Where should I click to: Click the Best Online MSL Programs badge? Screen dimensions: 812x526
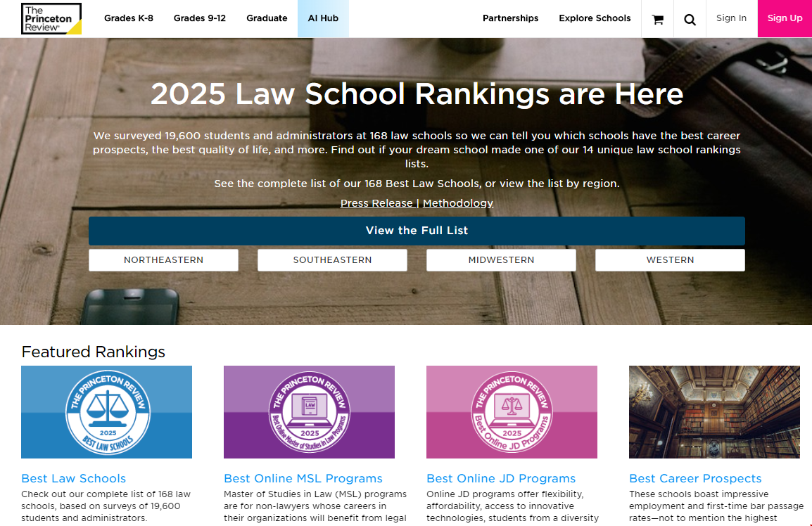(x=309, y=412)
